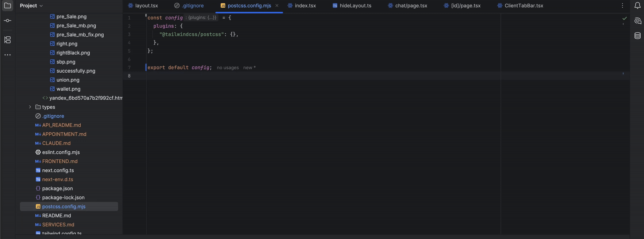Click the 'export default' keyword on line 7
The image size is (644, 239).
pyautogui.click(x=168, y=67)
